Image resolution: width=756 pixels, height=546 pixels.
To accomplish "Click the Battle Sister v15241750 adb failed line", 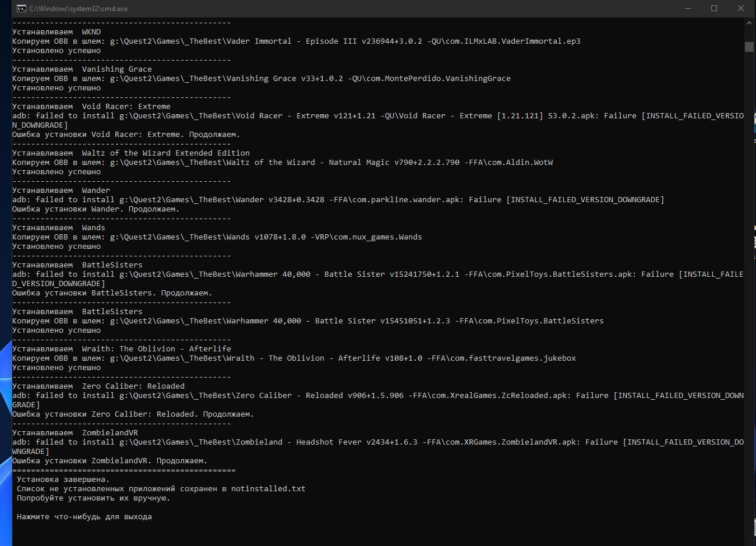I will tap(378, 279).
